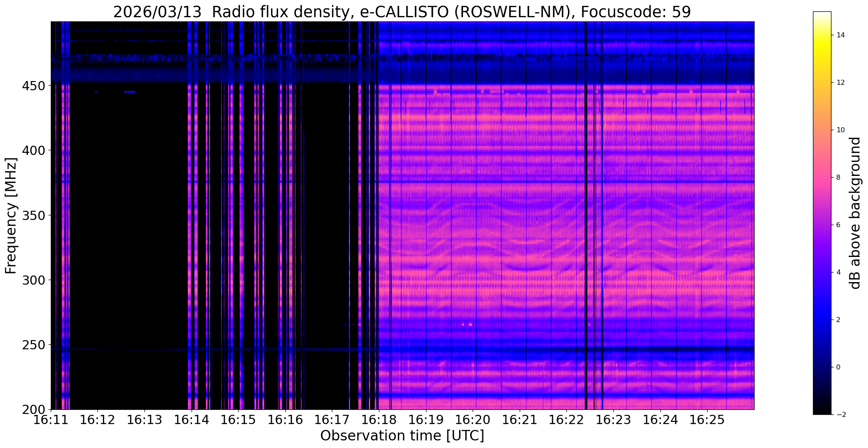
Task: Click the 16:16 time tick label
Action: (x=286, y=419)
